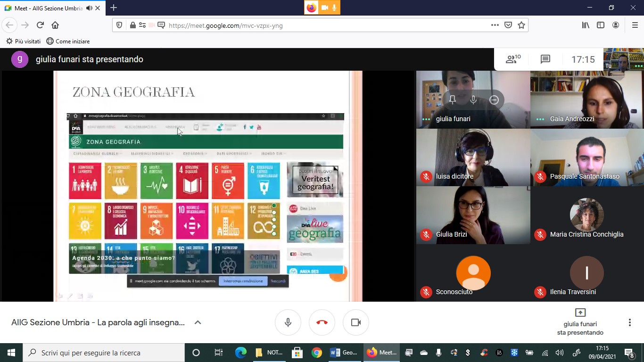Reload the page in Firefox
Image resolution: width=644 pixels, height=362 pixels.
[40, 25]
